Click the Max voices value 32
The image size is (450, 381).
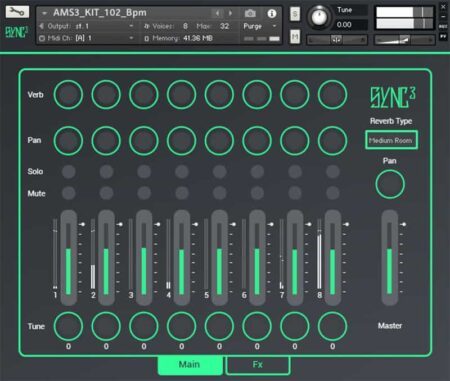pos(224,26)
